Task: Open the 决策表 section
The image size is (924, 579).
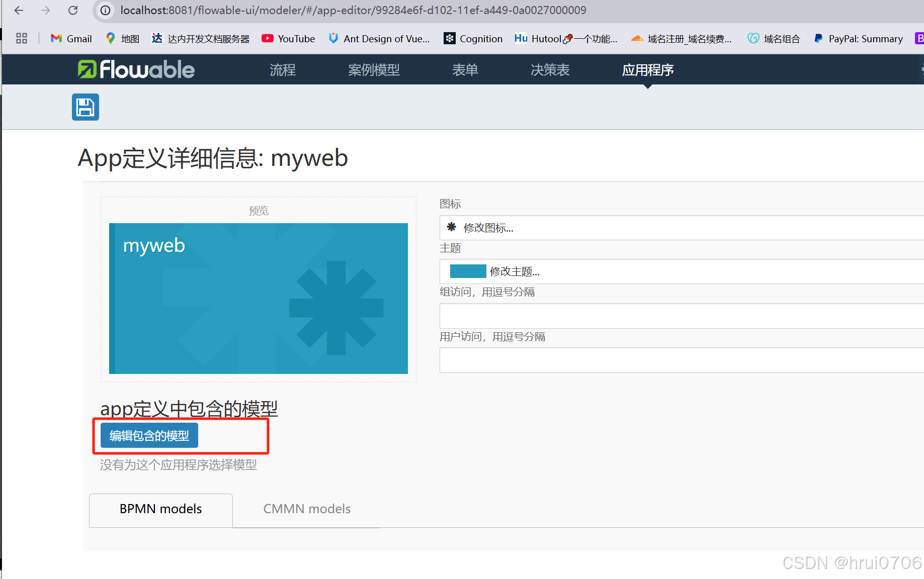Action: pos(549,70)
